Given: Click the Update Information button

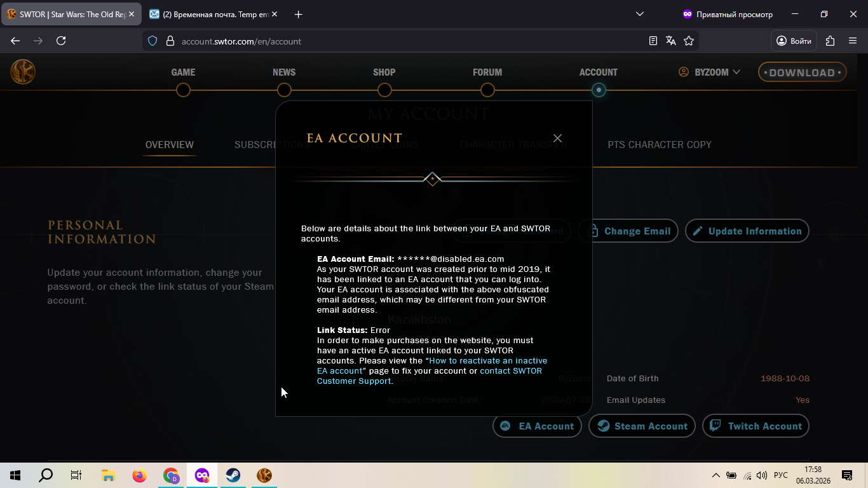Looking at the screenshot, I should tap(747, 231).
